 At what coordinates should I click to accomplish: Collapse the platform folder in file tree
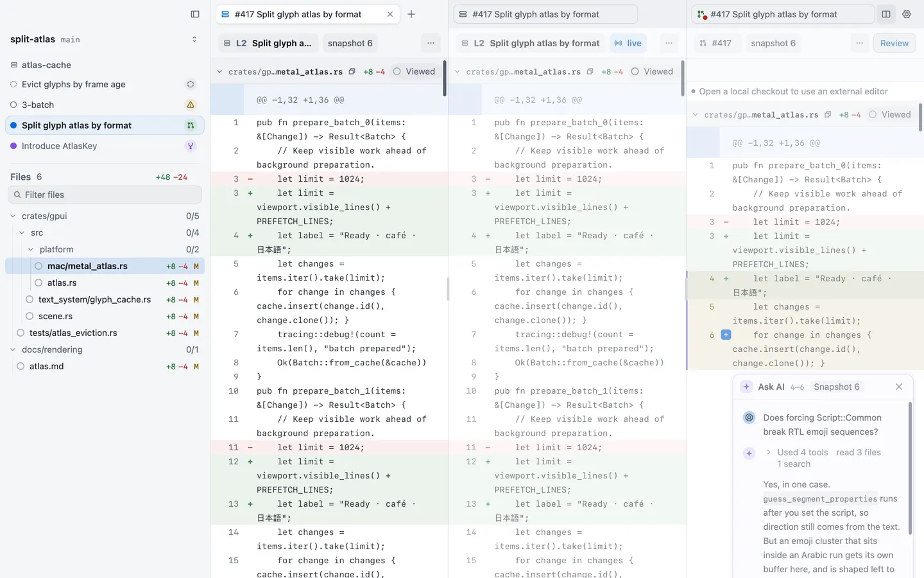pyautogui.click(x=31, y=250)
